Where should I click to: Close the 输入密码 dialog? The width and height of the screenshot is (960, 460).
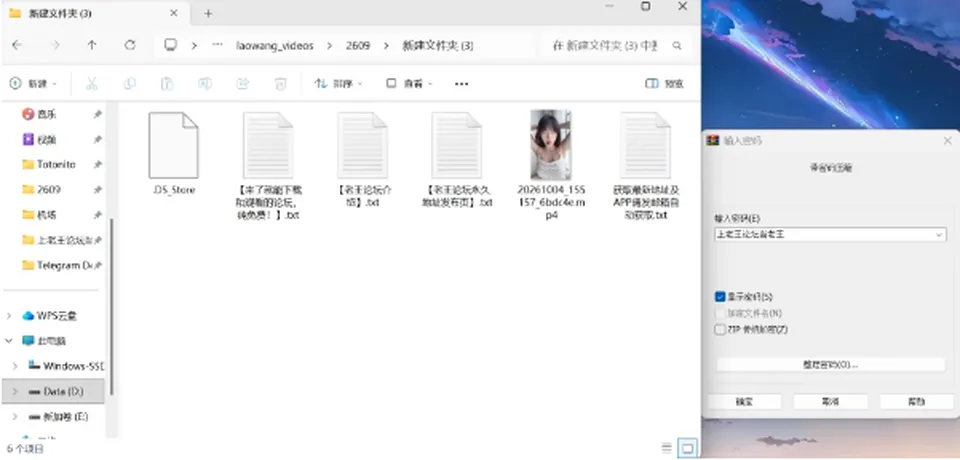click(x=947, y=141)
